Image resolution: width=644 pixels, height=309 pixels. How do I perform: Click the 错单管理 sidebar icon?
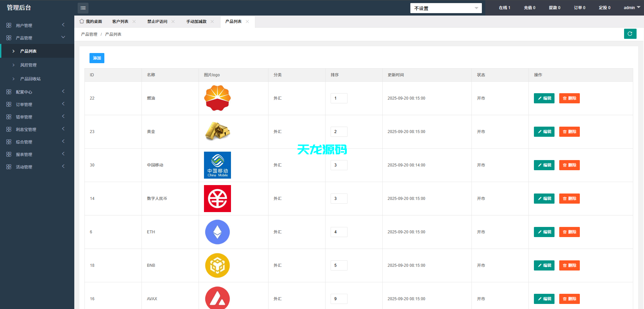click(x=8, y=117)
